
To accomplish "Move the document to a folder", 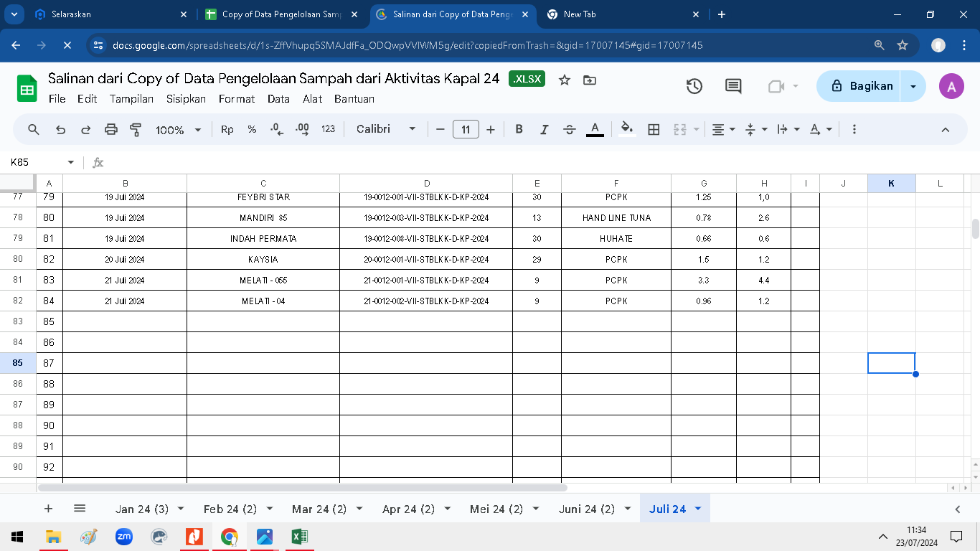I will click(589, 80).
